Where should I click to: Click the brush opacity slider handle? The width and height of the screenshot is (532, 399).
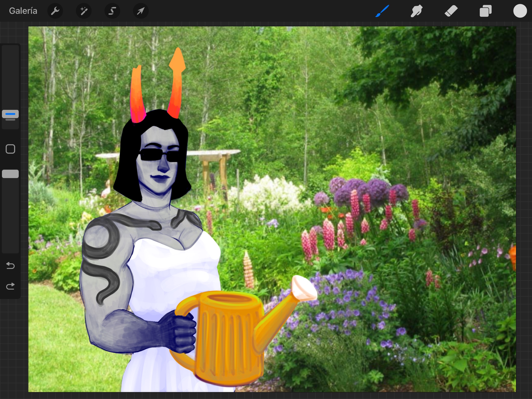tap(10, 174)
